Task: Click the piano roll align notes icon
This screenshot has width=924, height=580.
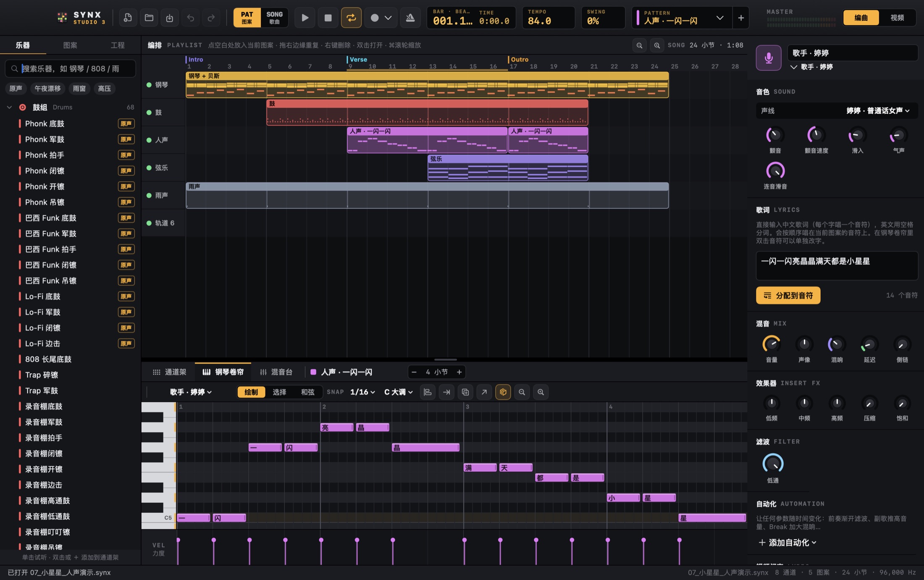Action: [x=428, y=392]
